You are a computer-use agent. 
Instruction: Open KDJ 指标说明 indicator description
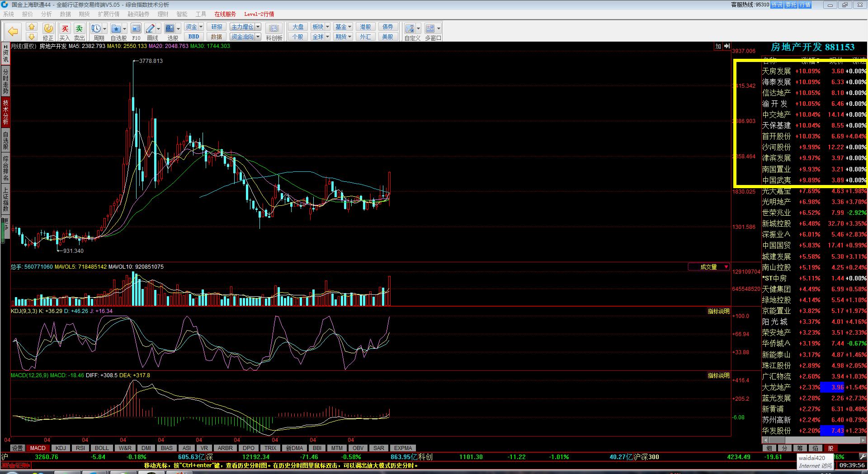[x=718, y=311]
